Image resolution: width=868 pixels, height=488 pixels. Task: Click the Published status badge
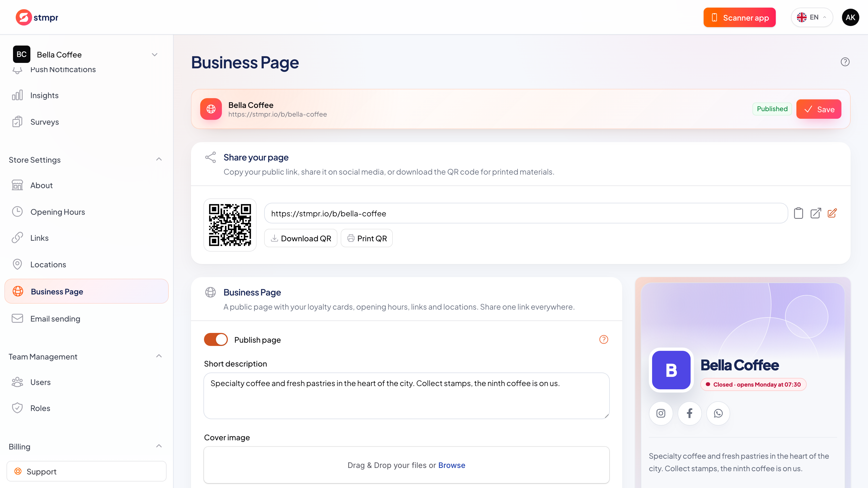[x=772, y=109]
